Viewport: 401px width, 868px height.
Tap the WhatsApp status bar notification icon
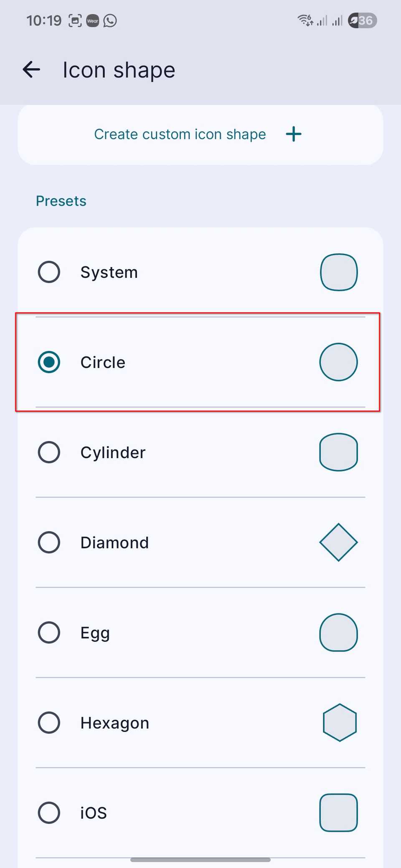point(110,20)
